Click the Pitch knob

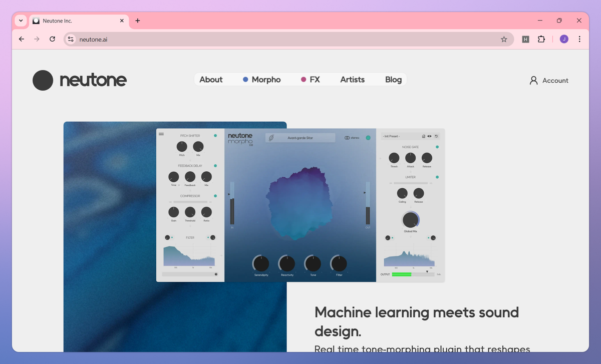(182, 147)
